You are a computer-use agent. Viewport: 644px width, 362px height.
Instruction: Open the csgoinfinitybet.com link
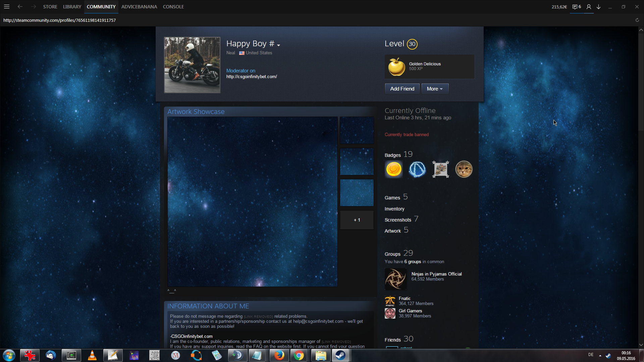click(251, 77)
